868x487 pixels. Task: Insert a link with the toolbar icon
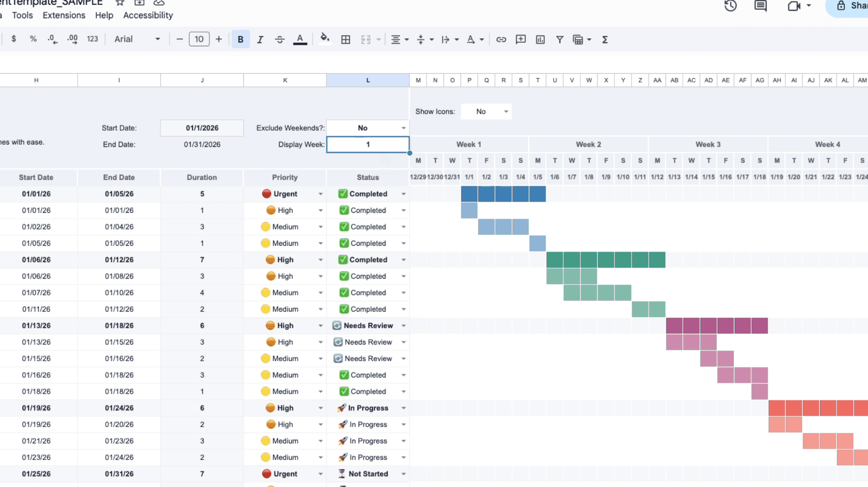[501, 39]
